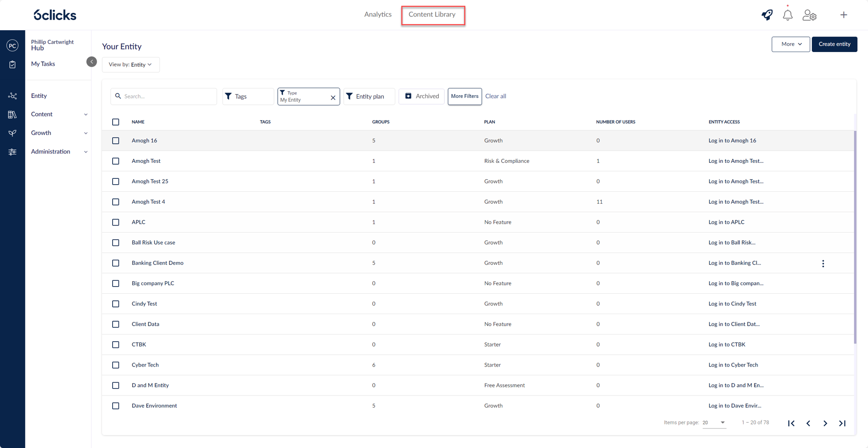Toggle the select-all header checkbox
The height and width of the screenshot is (448, 868).
116,122
